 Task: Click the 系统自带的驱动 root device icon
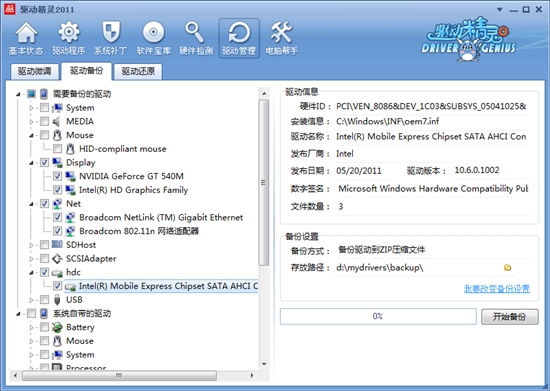pyautogui.click(x=44, y=313)
